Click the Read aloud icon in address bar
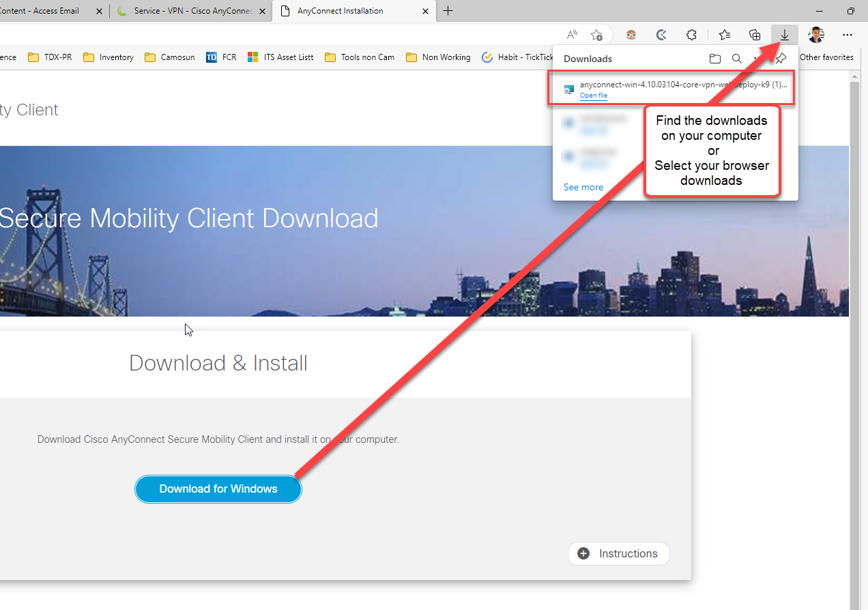 [x=573, y=35]
